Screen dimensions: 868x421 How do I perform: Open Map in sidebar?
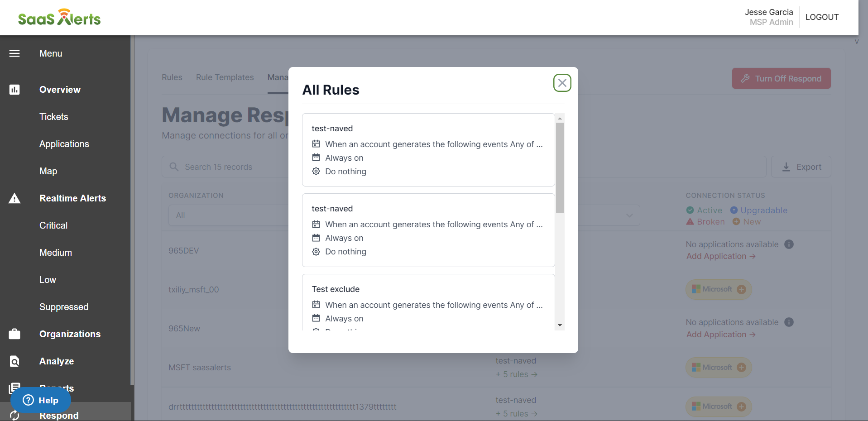pos(48,171)
